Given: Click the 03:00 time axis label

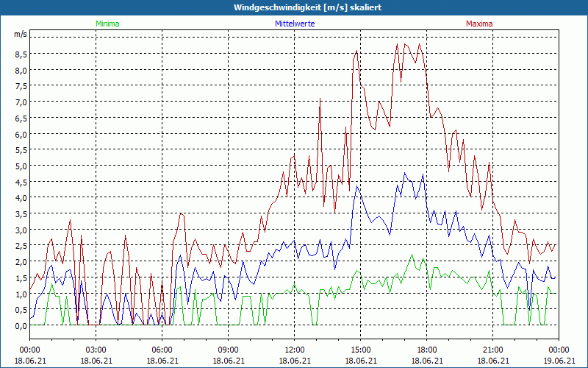Looking at the screenshot, I should click(x=96, y=350).
